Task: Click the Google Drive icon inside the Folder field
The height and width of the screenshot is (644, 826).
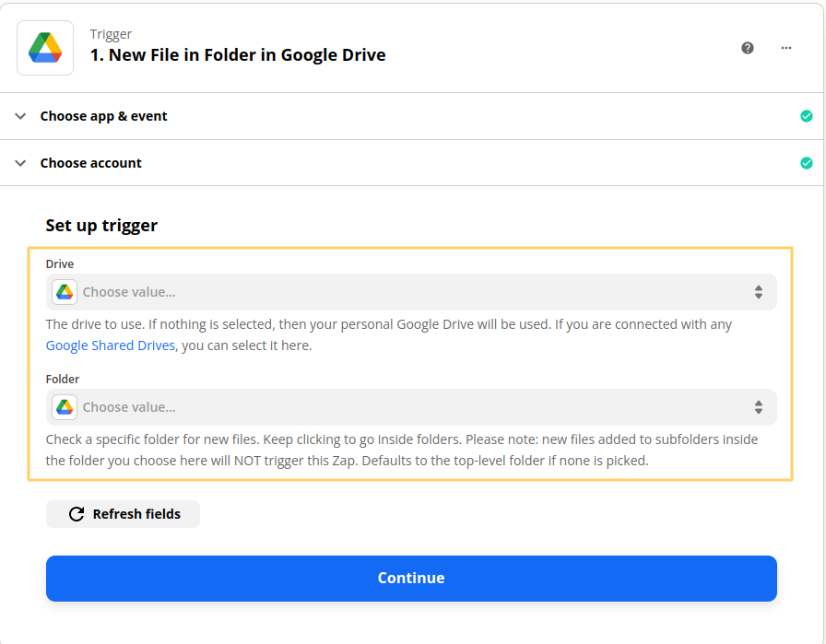Action: pyautogui.click(x=64, y=406)
